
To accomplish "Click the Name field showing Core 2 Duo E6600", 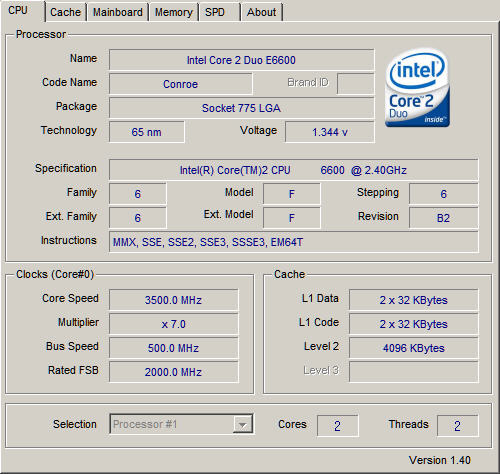I will pyautogui.click(x=242, y=60).
